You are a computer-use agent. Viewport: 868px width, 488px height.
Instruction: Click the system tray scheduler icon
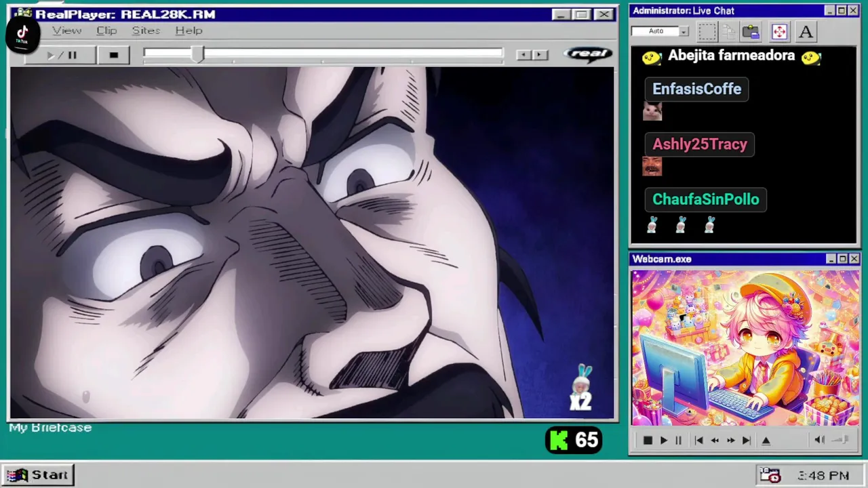[x=770, y=475]
